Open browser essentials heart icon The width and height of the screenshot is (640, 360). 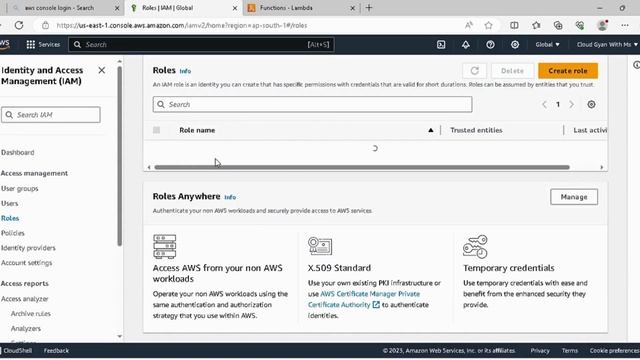pos(580,25)
